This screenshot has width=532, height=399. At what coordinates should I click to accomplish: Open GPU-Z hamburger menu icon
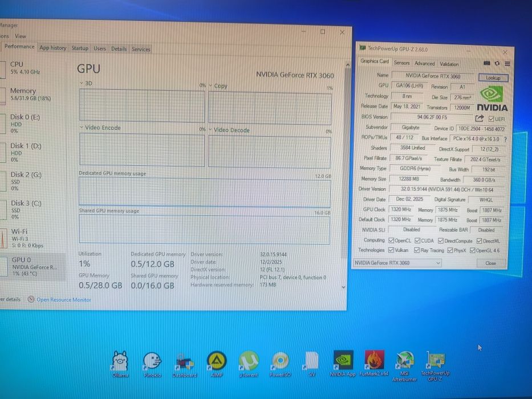(507, 63)
